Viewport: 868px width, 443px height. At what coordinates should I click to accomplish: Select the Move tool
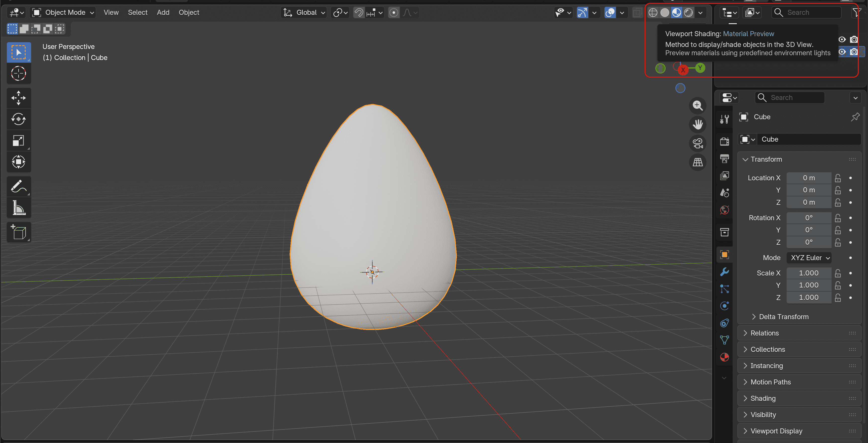[19, 98]
